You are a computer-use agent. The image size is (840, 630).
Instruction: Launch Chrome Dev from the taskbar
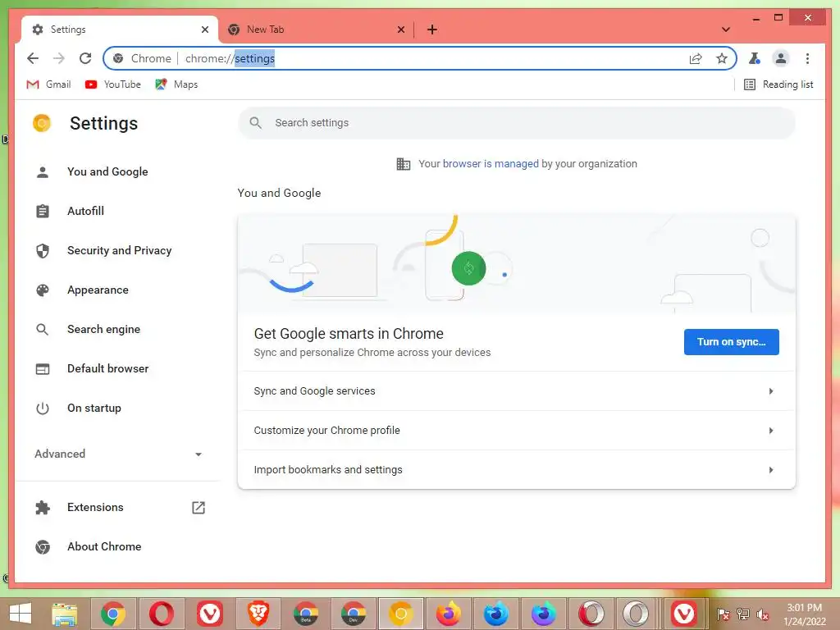(x=354, y=614)
